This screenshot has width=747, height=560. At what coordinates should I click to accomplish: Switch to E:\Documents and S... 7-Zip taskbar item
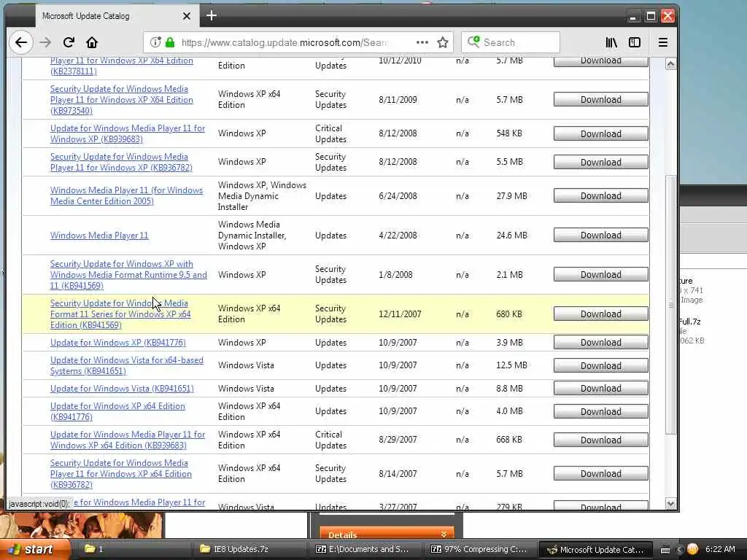[365, 549]
